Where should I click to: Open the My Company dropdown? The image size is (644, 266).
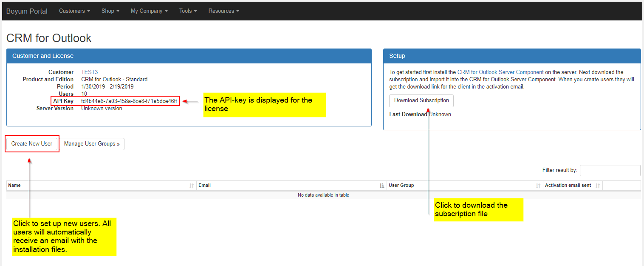click(149, 11)
